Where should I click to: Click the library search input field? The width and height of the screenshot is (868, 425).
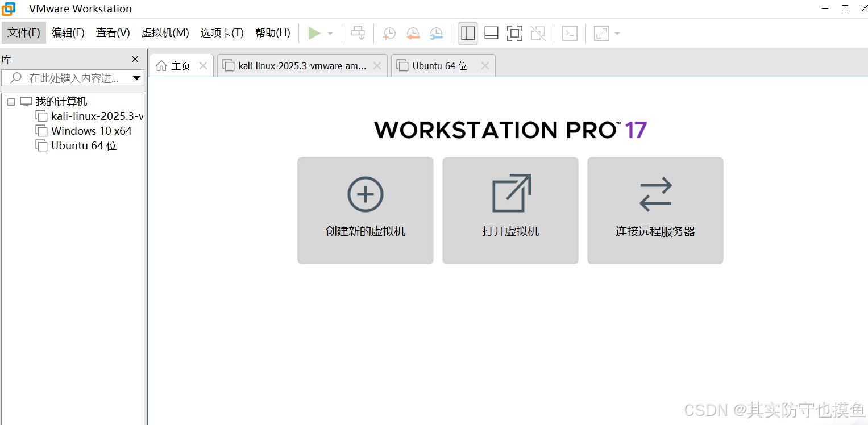(72, 78)
